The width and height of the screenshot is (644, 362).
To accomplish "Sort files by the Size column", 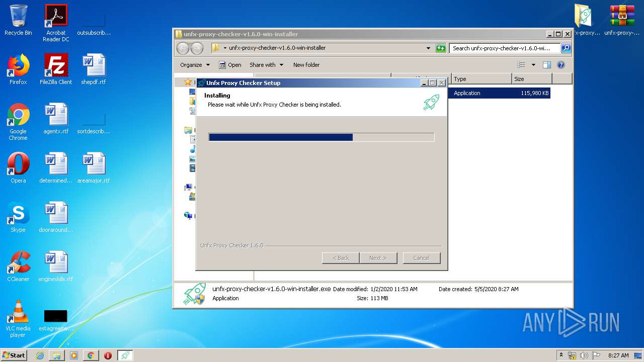I will [532, 79].
